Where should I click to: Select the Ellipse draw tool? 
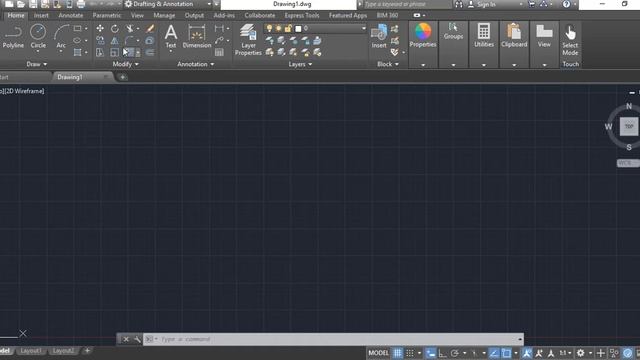(77, 40)
